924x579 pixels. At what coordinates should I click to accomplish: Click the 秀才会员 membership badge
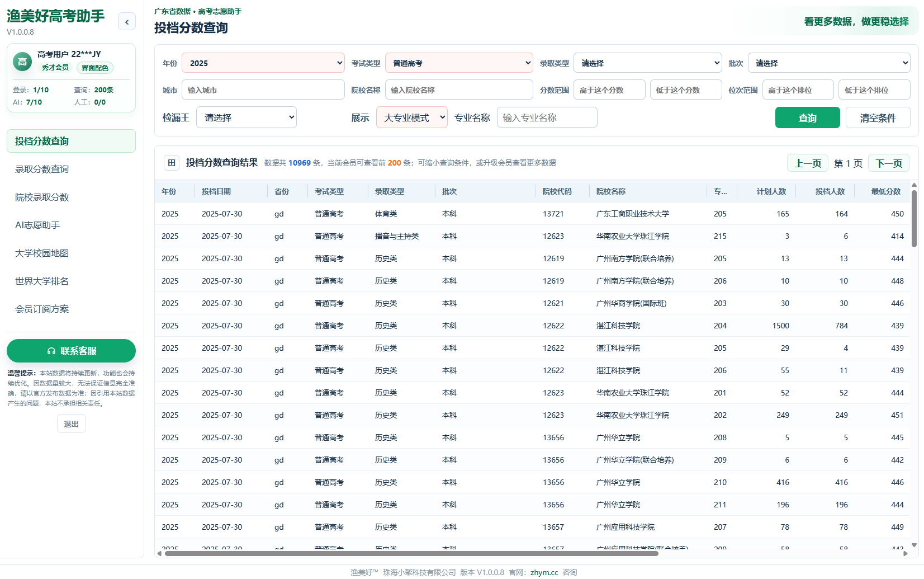tap(55, 68)
